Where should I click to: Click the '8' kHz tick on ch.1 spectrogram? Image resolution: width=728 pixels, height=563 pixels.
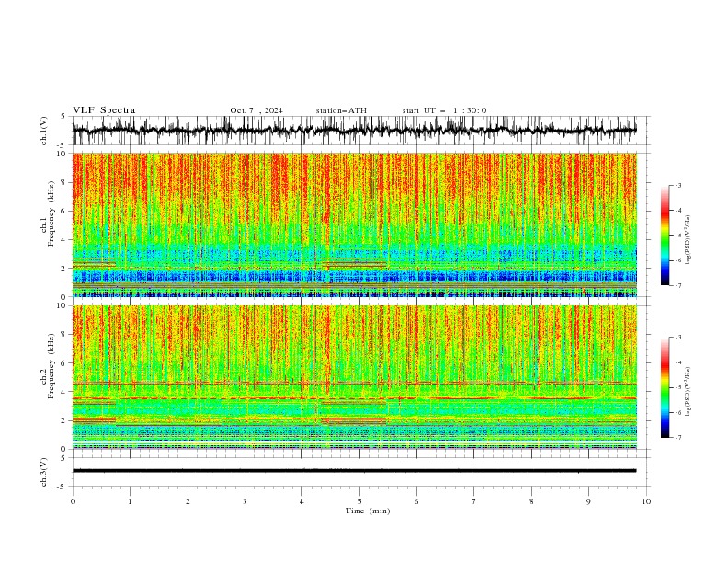click(x=64, y=182)
